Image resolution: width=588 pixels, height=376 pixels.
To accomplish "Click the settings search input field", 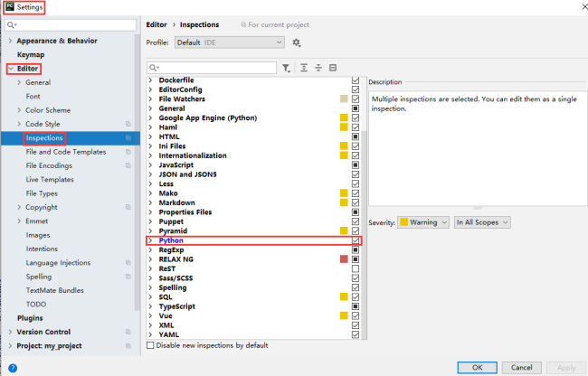I will coord(71,25).
